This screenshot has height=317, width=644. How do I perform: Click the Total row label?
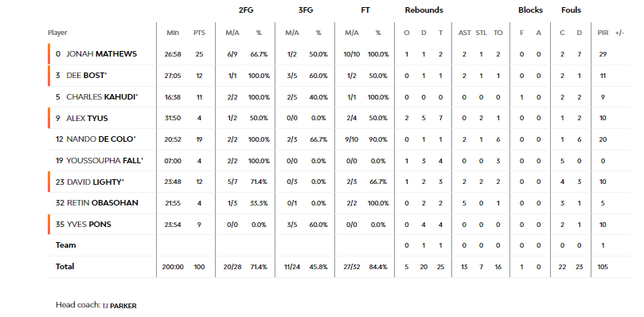click(x=65, y=267)
